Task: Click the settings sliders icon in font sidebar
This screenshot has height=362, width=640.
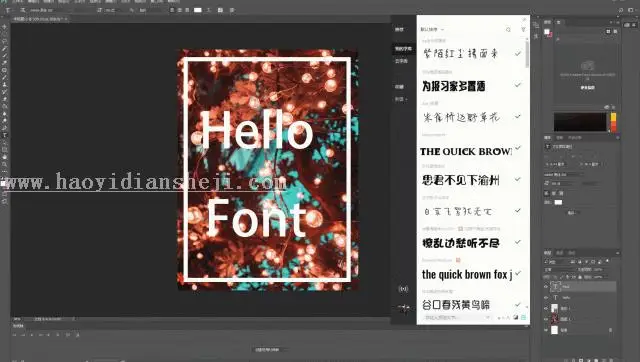Action: [403, 308]
